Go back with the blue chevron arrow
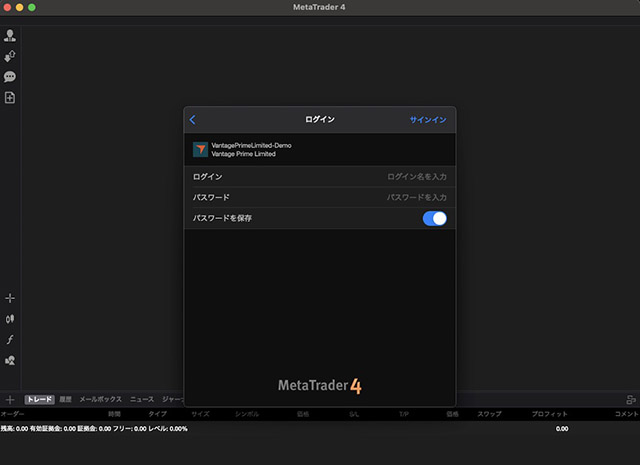This screenshot has height=465, width=640. [x=193, y=120]
